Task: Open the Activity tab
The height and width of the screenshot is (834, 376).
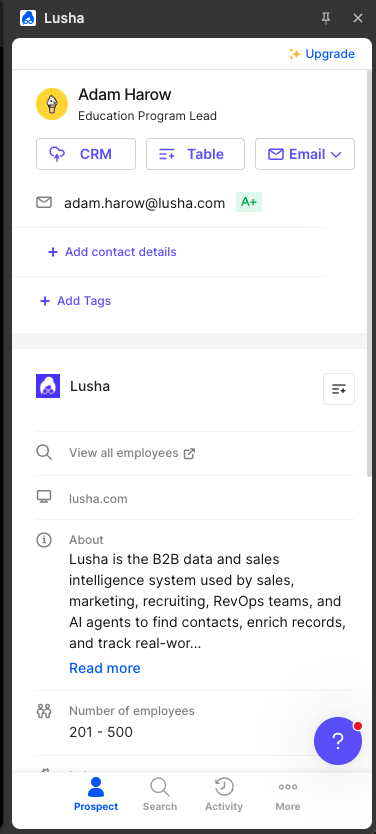Action: pyautogui.click(x=224, y=795)
